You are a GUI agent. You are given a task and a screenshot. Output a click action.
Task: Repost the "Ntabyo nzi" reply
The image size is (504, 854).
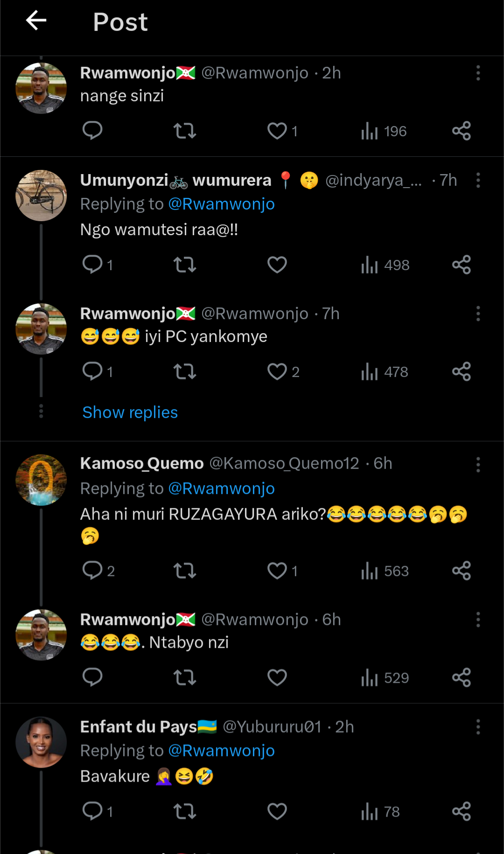(x=185, y=678)
